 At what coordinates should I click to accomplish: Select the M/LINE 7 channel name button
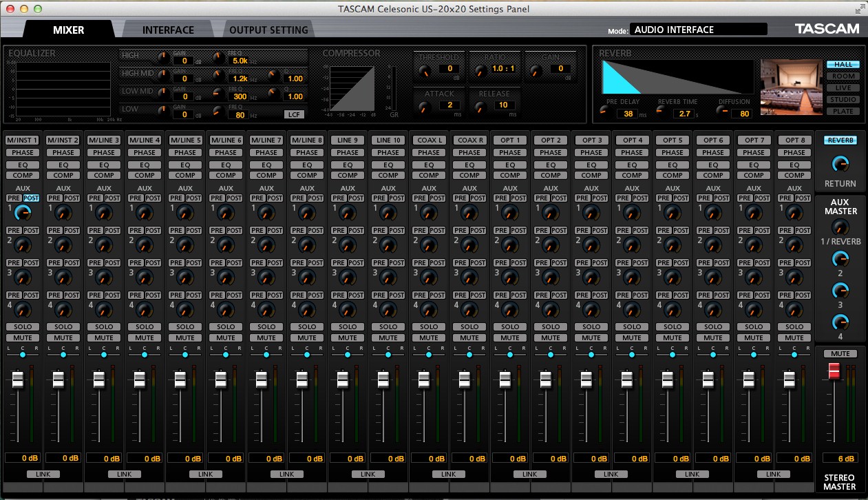(x=266, y=140)
